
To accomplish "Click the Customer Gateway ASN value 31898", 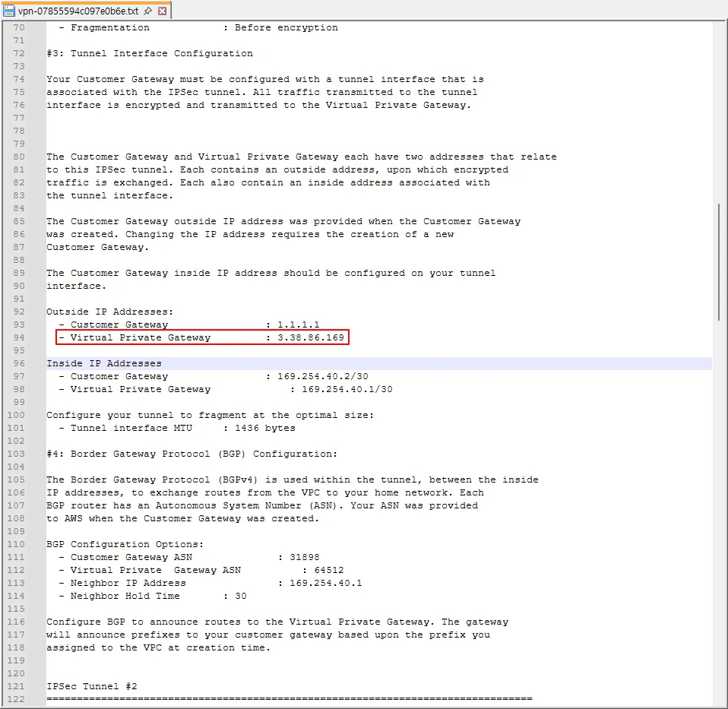I will coord(304,557).
